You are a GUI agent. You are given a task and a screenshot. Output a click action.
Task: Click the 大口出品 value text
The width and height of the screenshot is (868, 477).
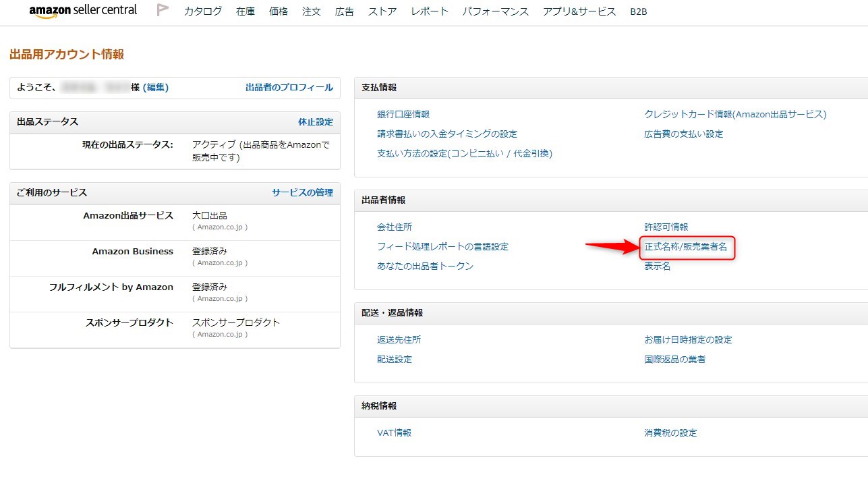click(210, 215)
